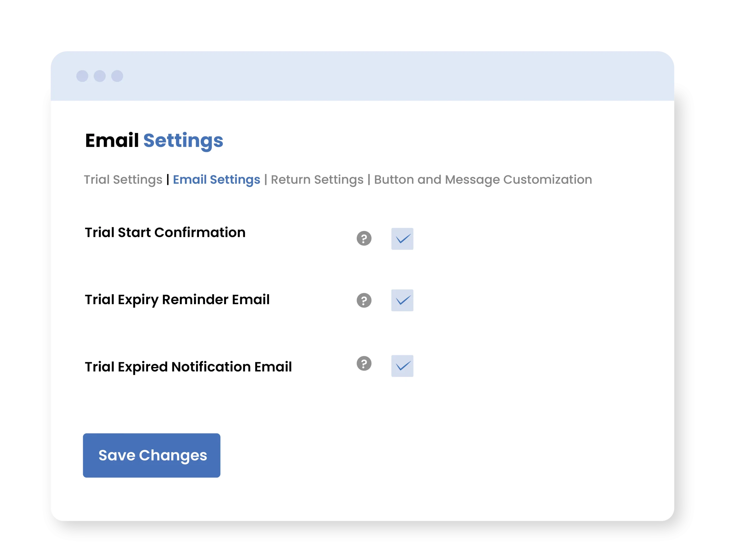
Task: Click the Trial Expiry Reminder Email label
Action: point(177,299)
